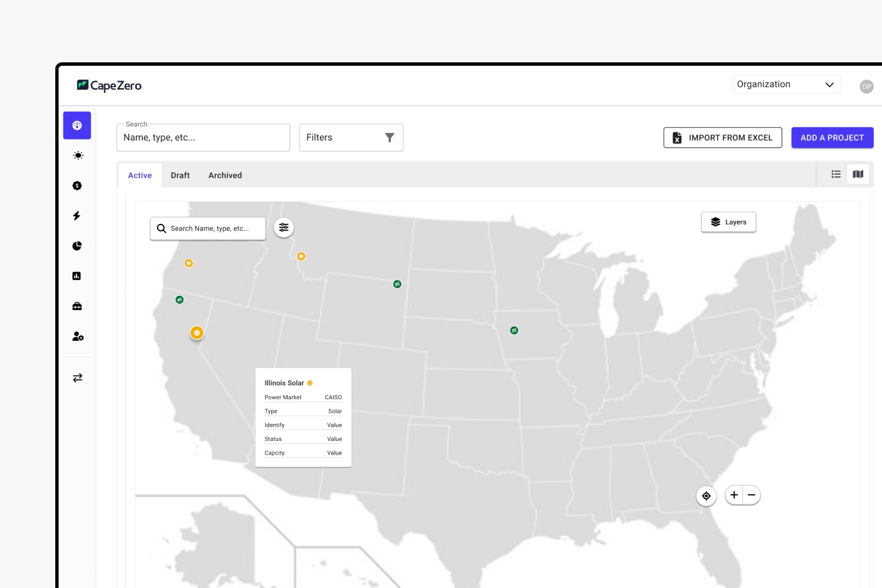Switch to map view
882x588 pixels.
pyautogui.click(x=858, y=174)
